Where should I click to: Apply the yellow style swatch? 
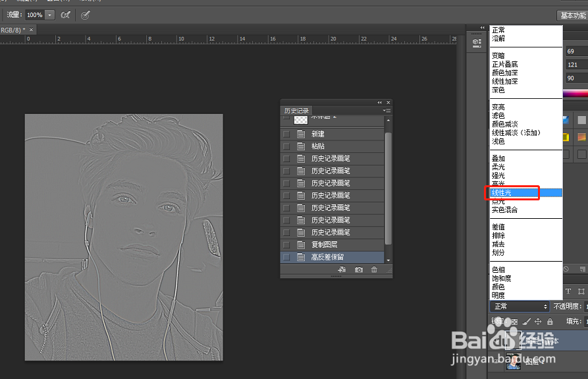click(566, 137)
